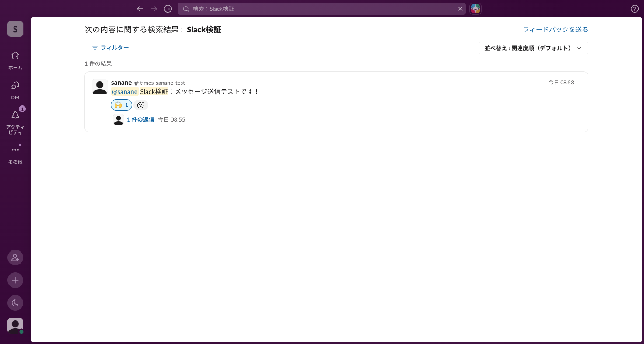Click the @sanane mention in the message
Screen dimensions: 644x344
(x=125, y=92)
